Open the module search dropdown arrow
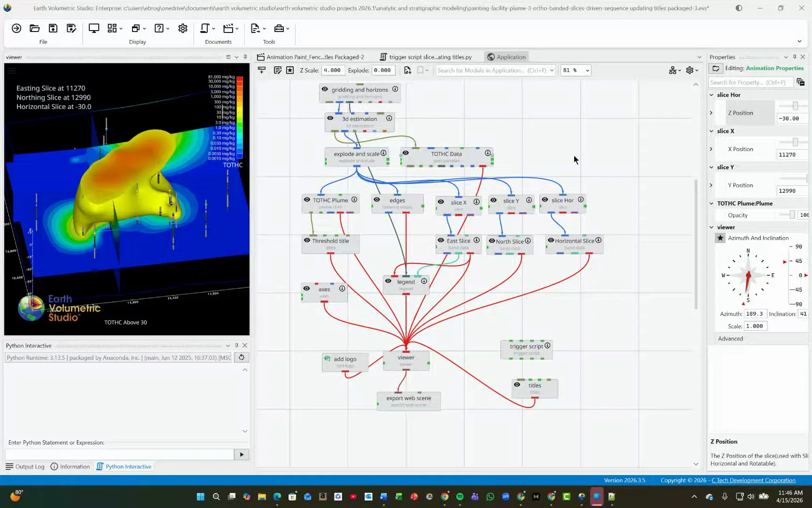The image size is (812, 508). (552, 71)
